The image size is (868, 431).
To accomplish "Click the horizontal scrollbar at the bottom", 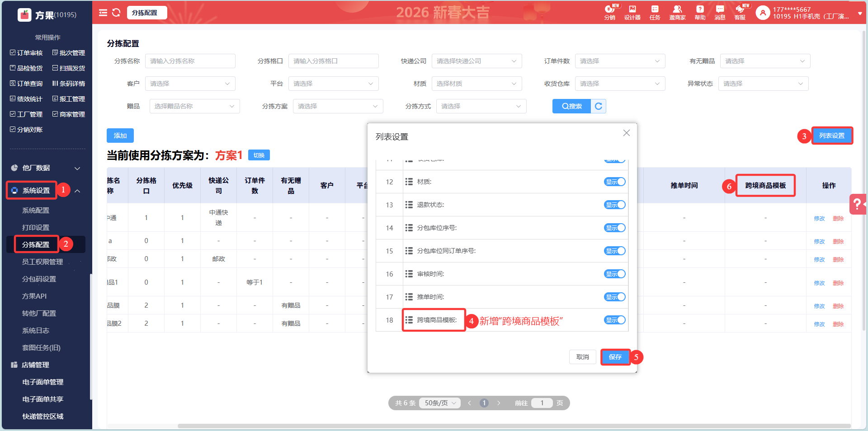I will 514,426.
